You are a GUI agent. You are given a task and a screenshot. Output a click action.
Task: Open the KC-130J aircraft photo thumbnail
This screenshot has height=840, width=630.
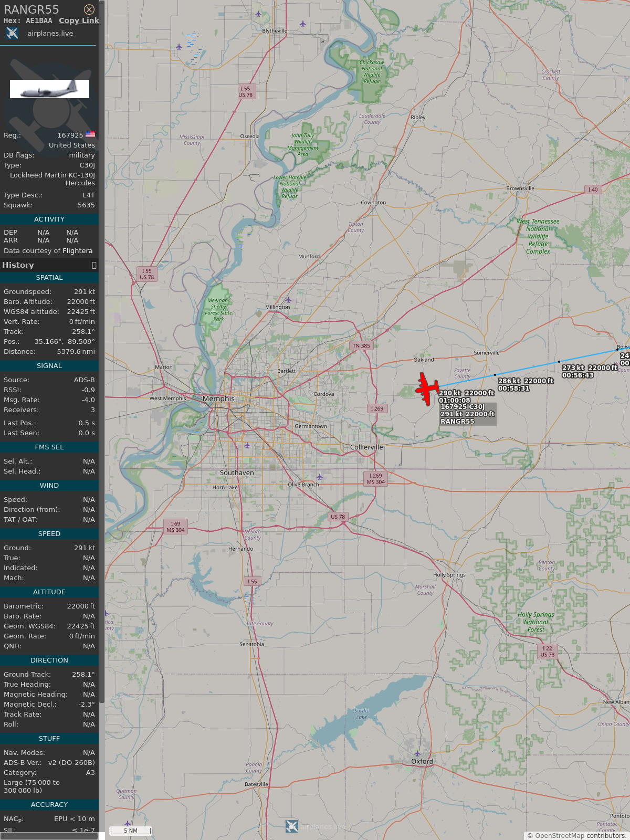coord(49,89)
